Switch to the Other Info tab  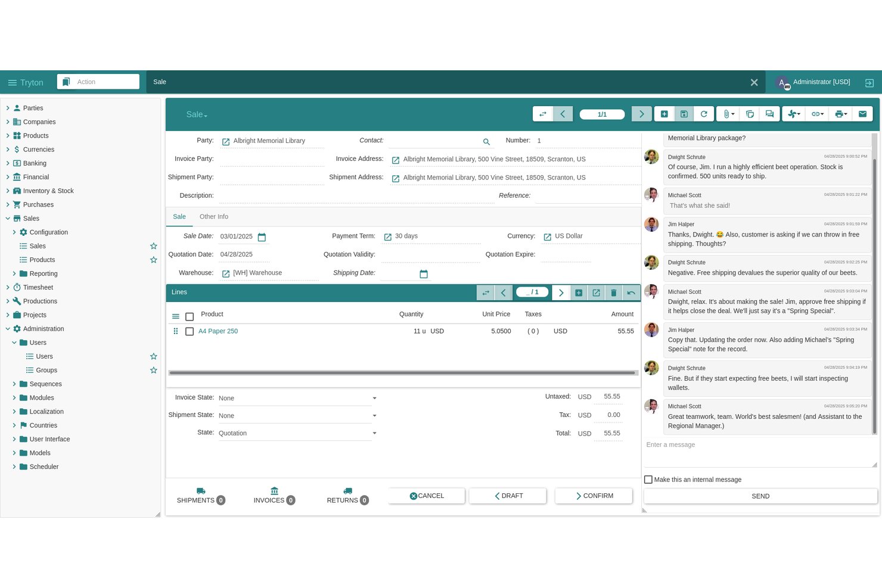214,217
